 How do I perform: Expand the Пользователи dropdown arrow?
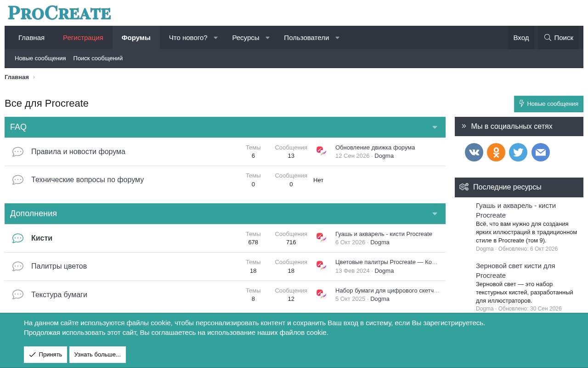tap(337, 38)
